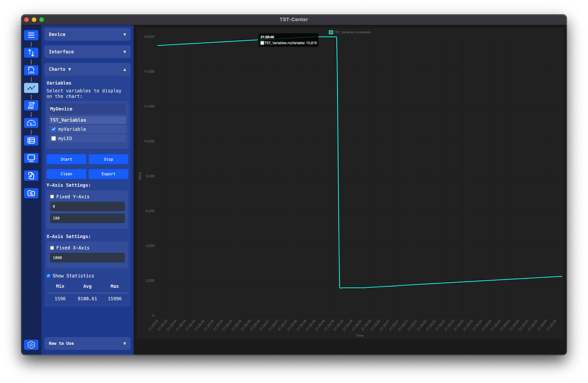Enable the Fixed X-Axis checkbox

[x=52, y=248]
